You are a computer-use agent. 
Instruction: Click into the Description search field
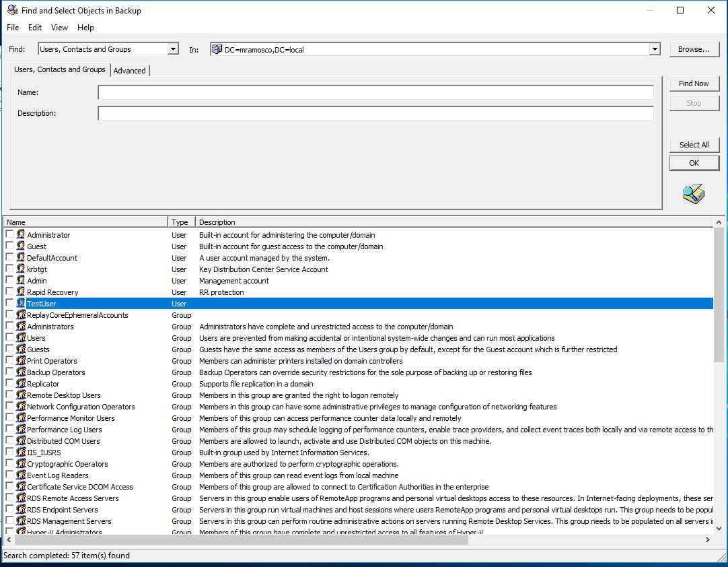375,113
